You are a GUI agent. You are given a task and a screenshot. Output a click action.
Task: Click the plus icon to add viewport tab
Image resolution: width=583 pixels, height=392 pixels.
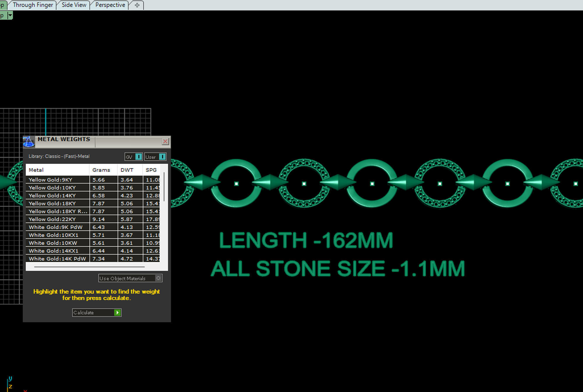[x=137, y=5]
